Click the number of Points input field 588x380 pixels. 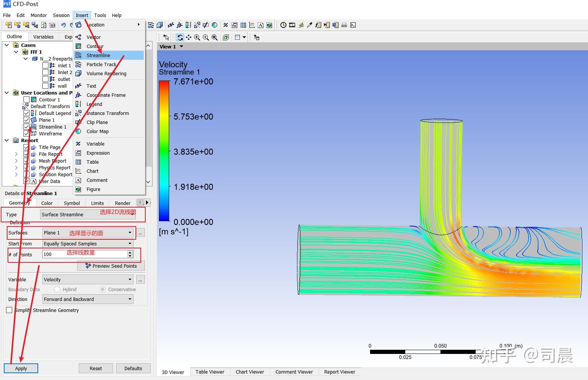pyautogui.click(x=84, y=254)
